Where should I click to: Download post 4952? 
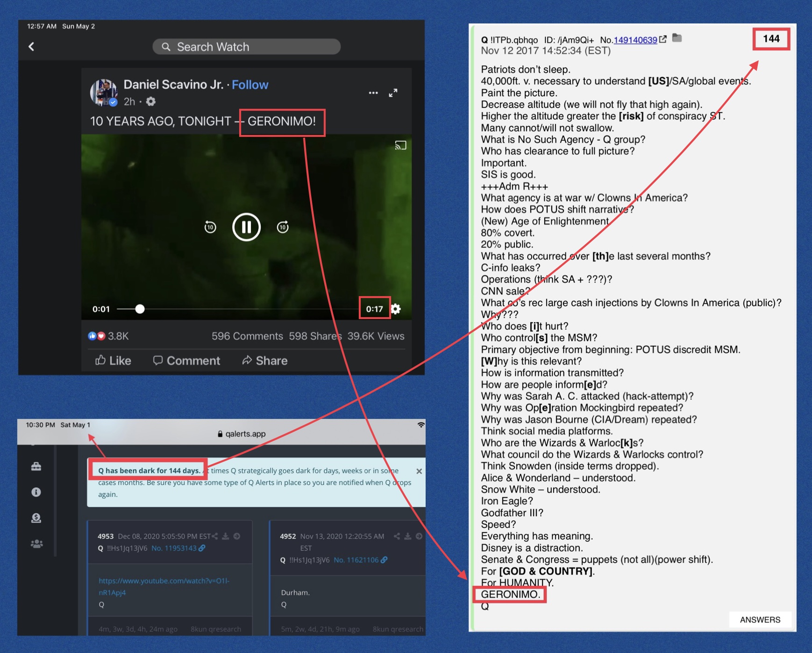(x=408, y=536)
